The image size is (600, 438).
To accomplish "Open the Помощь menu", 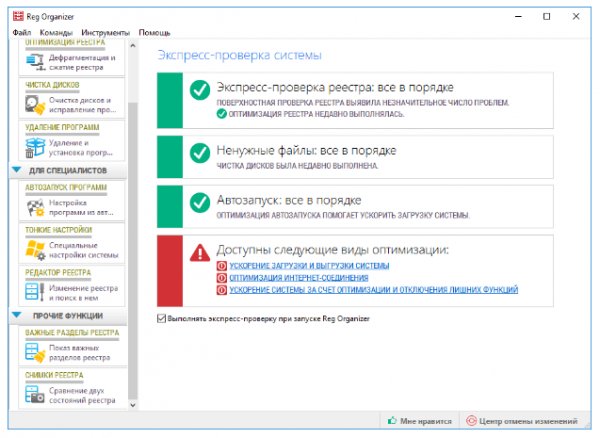I will click(154, 33).
